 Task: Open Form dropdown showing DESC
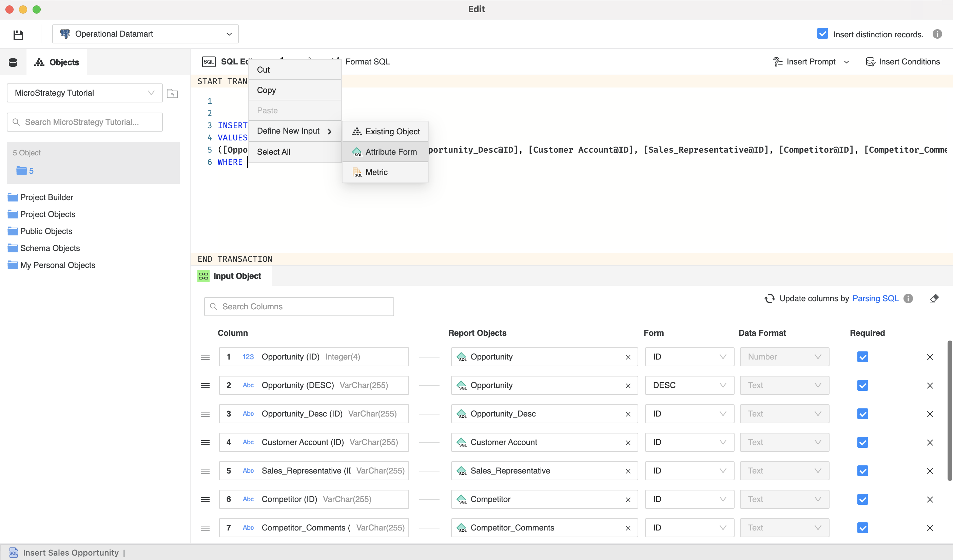(689, 385)
